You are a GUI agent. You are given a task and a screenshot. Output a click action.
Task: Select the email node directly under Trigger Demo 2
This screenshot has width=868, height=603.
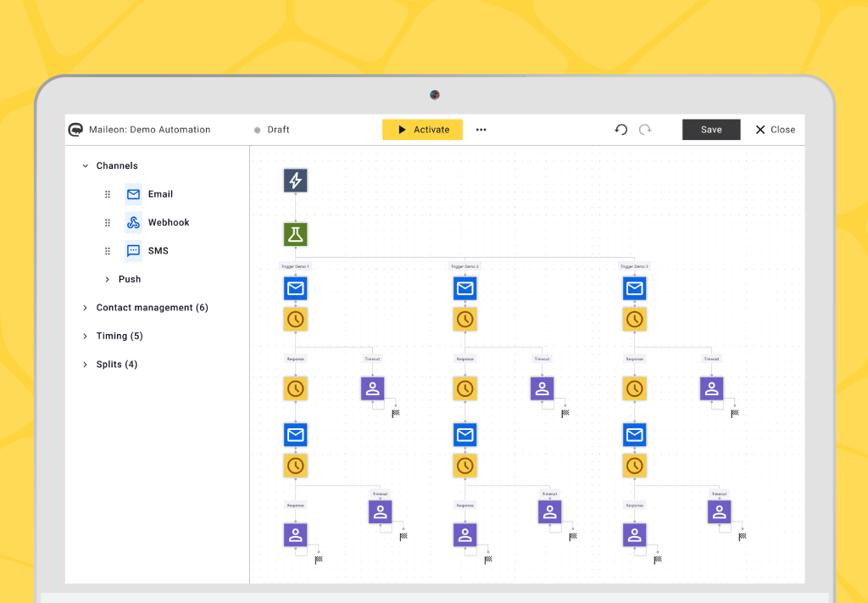click(x=465, y=288)
